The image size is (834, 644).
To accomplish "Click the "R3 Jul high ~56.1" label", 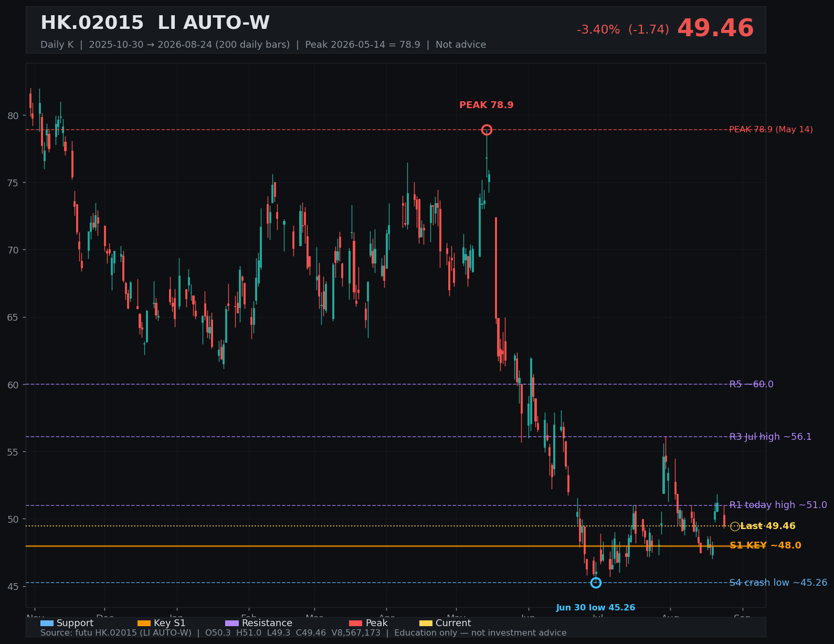I will (x=770, y=437).
